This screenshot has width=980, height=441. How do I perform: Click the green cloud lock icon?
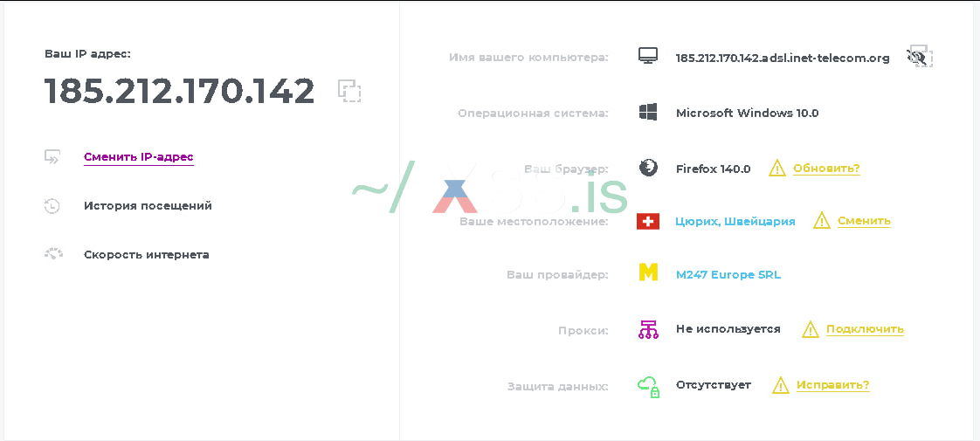(x=647, y=385)
